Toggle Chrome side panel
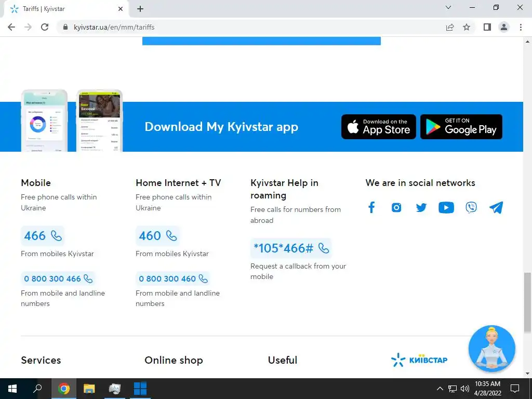The width and height of the screenshot is (532, 399). [487, 27]
